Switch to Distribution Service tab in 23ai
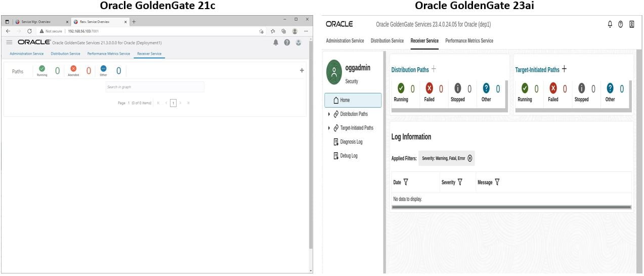The height and width of the screenshot is (276, 644). 387,41
